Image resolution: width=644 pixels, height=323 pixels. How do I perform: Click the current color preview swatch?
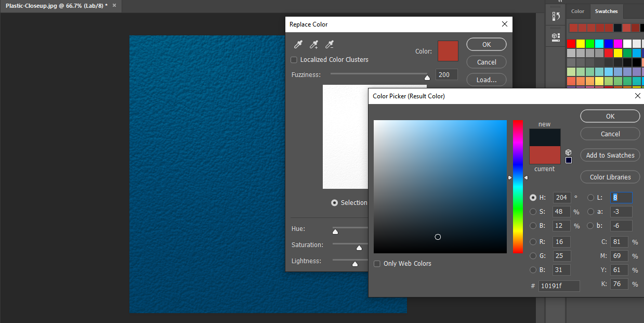pyautogui.click(x=545, y=155)
